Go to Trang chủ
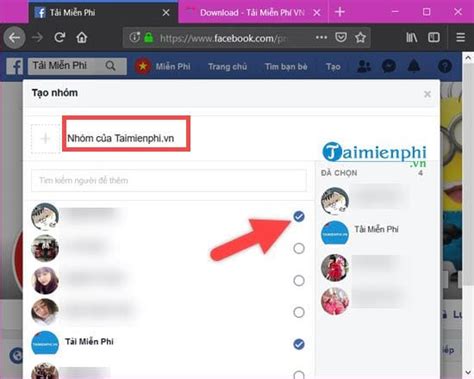This screenshot has height=379, width=474. 227,67
